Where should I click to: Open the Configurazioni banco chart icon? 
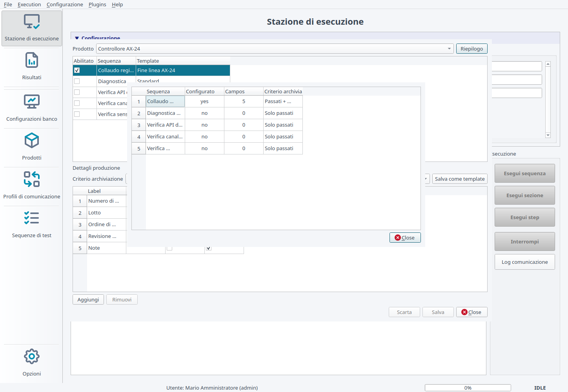point(32,102)
